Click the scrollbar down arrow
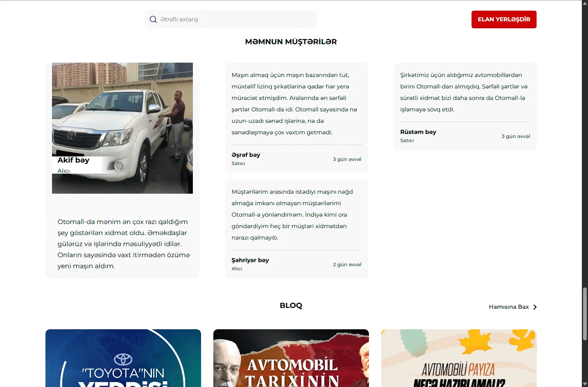This screenshot has height=387, width=588. click(585, 384)
